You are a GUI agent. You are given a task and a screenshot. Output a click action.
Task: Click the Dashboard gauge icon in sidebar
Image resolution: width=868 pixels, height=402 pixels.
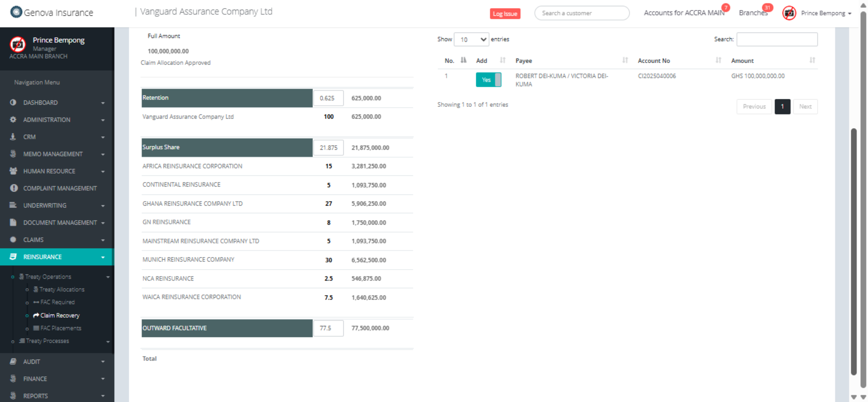coord(13,102)
